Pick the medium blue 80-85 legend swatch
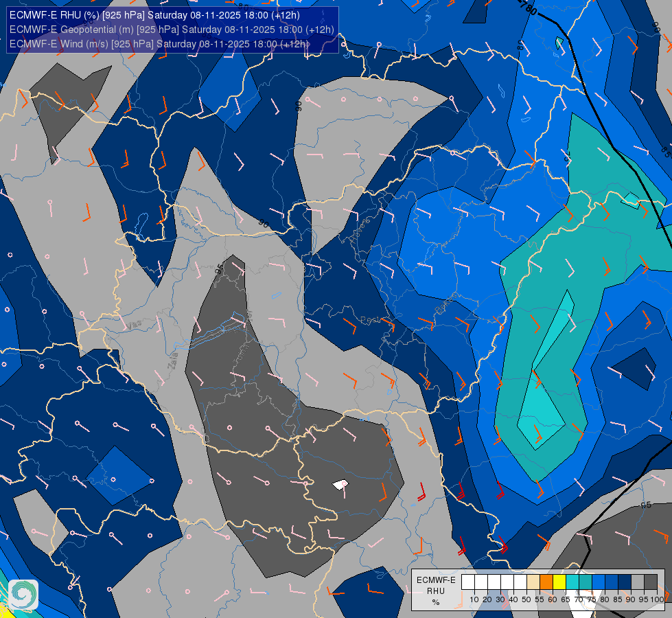The image size is (672, 618). (612, 582)
